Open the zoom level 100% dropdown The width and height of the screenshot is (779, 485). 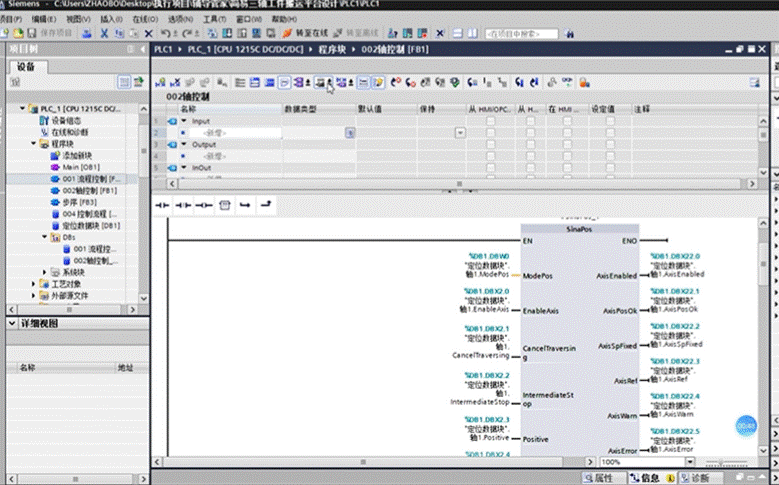tap(690, 462)
